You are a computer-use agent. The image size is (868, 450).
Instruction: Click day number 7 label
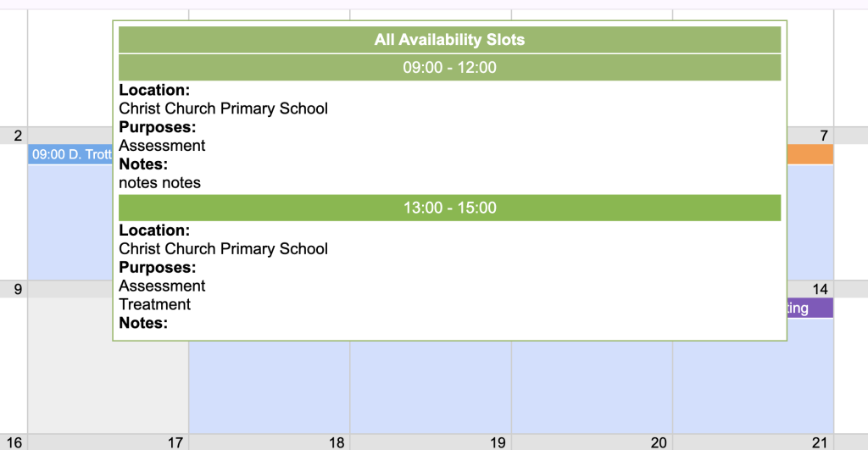(x=824, y=136)
